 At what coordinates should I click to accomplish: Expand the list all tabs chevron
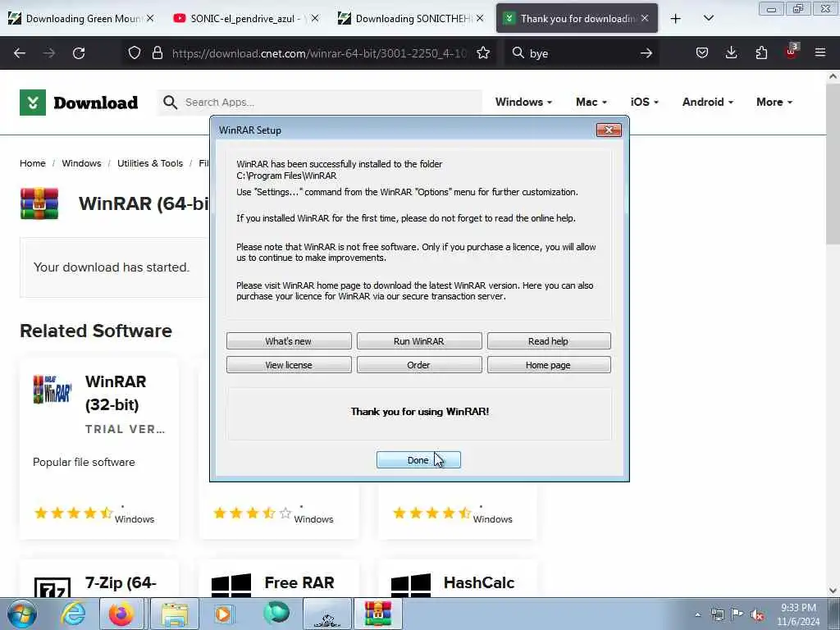point(708,18)
